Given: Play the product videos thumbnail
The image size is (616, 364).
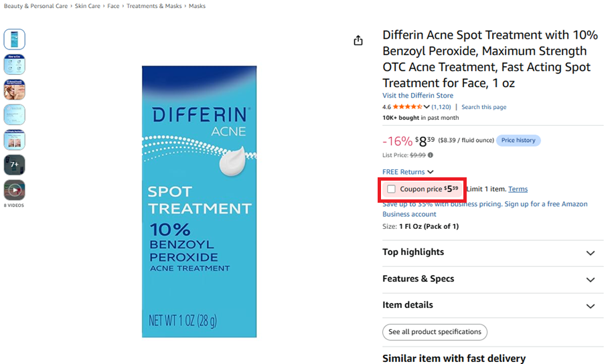Looking at the screenshot, I should [15, 190].
